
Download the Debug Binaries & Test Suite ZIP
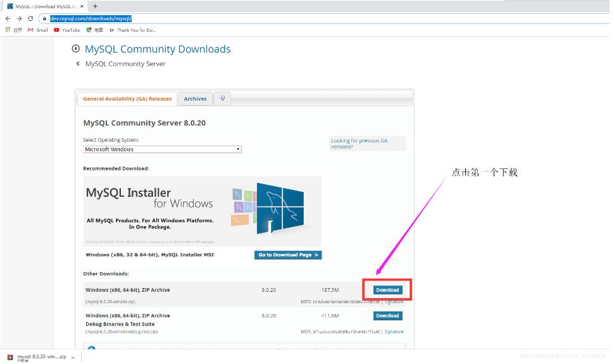coord(387,316)
